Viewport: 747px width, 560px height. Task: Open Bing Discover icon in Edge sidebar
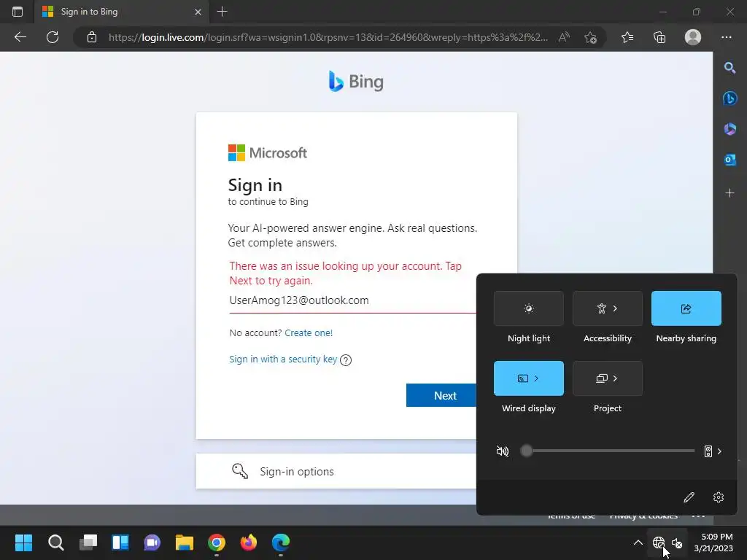729,98
